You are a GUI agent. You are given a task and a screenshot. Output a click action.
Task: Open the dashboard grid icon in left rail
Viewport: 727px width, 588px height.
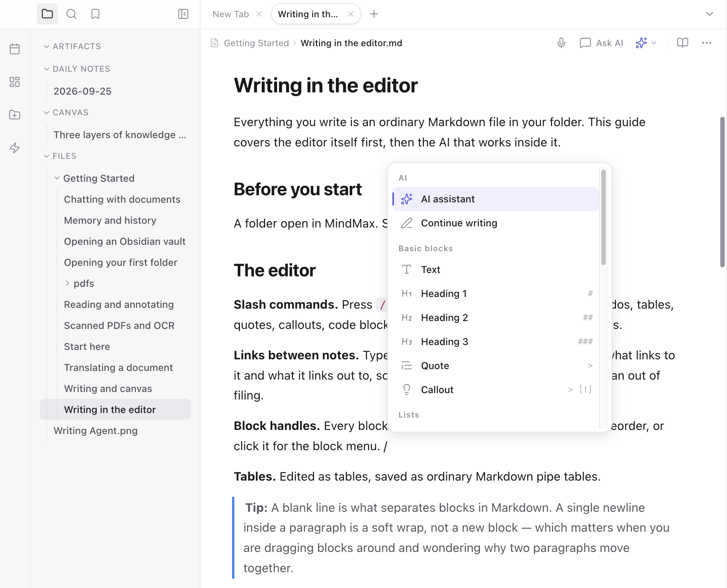15,82
